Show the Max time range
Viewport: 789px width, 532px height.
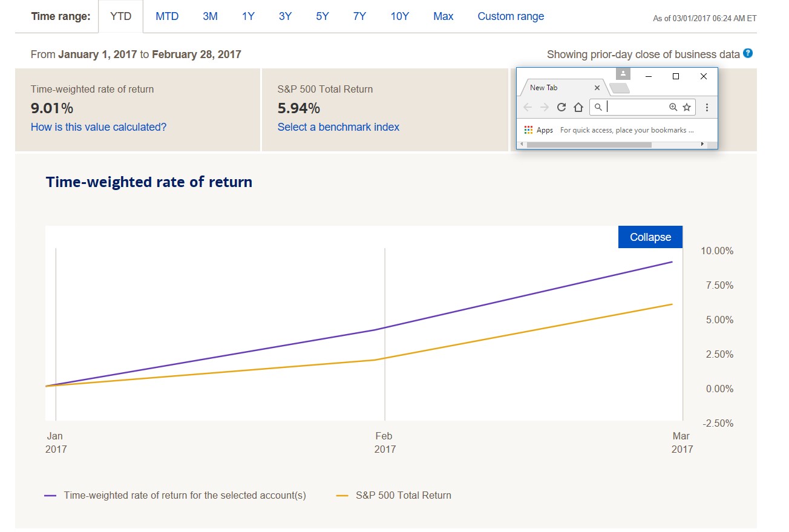(x=443, y=16)
